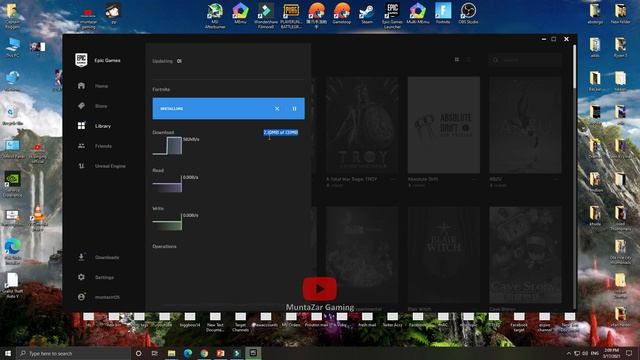The width and height of the screenshot is (640, 360).
Task: Open File Explorer from taskbar
Action: pos(171,353)
